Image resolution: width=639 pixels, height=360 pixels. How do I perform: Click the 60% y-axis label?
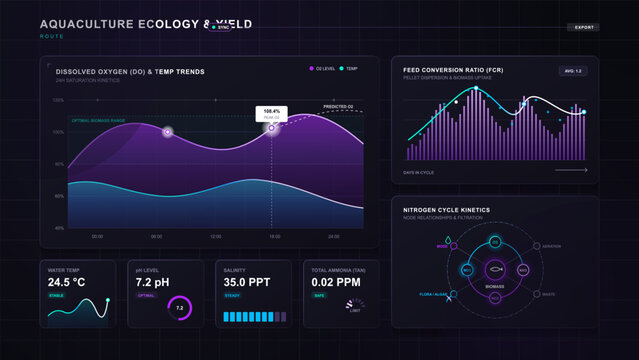59,196
